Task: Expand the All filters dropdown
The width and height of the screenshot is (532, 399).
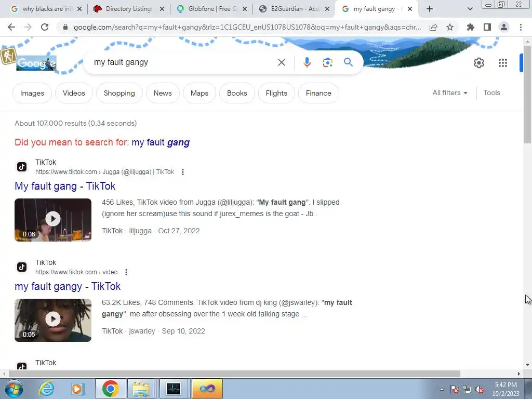Action: pyautogui.click(x=450, y=92)
